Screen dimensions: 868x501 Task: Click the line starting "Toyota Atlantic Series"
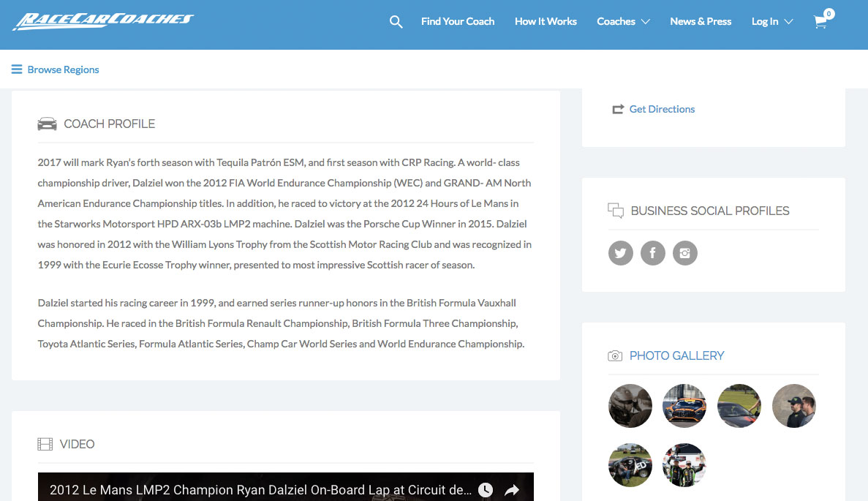click(282, 344)
